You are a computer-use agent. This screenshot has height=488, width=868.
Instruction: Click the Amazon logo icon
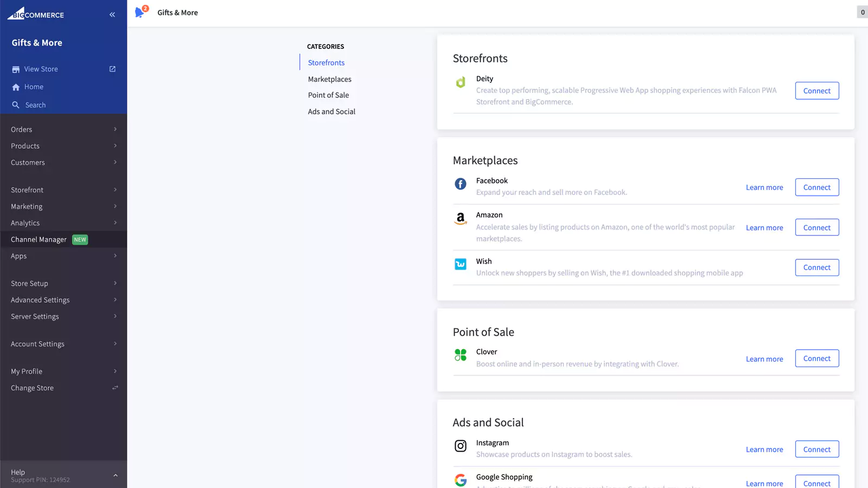pos(461,219)
